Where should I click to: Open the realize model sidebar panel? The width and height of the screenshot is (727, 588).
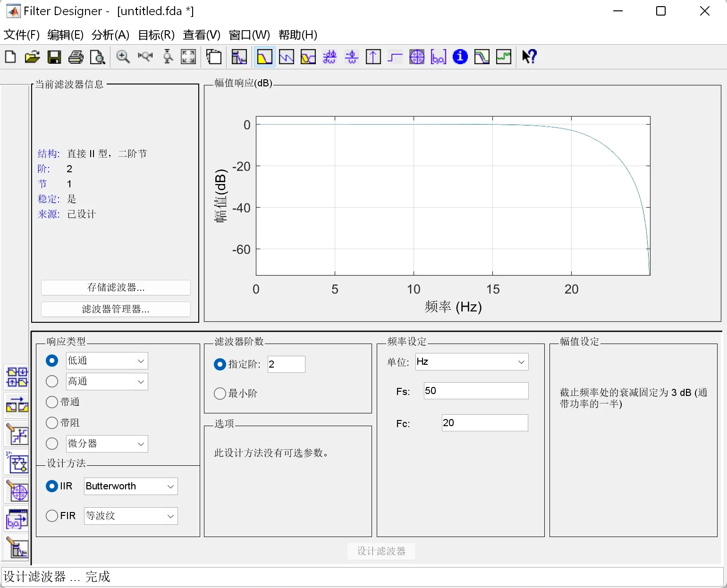coord(17,463)
